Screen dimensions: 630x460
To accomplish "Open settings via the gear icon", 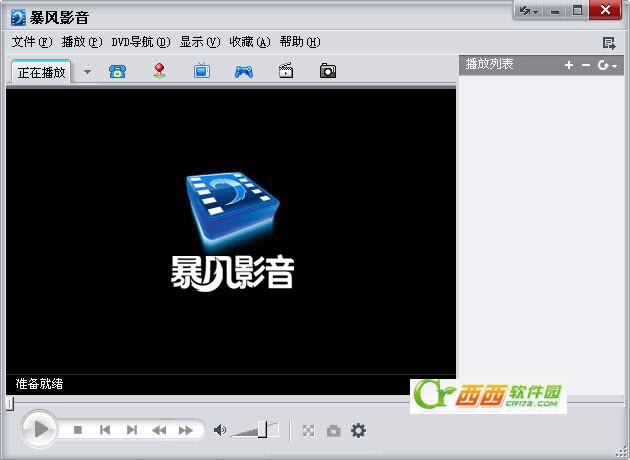I will 358,430.
